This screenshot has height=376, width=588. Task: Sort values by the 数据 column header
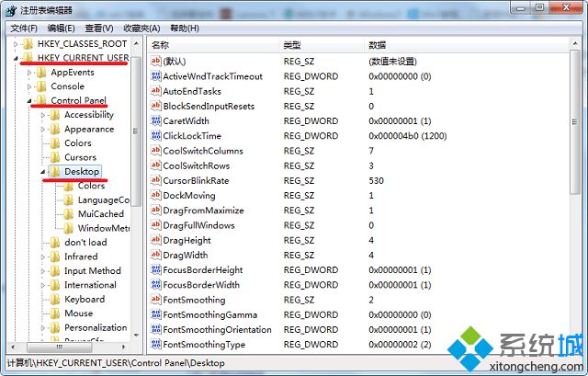[467, 45]
